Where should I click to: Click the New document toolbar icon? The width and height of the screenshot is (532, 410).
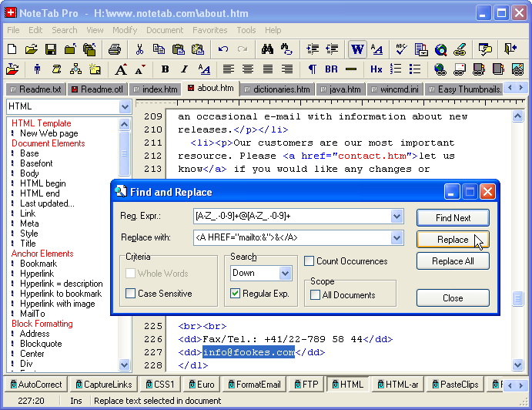[x=12, y=49]
